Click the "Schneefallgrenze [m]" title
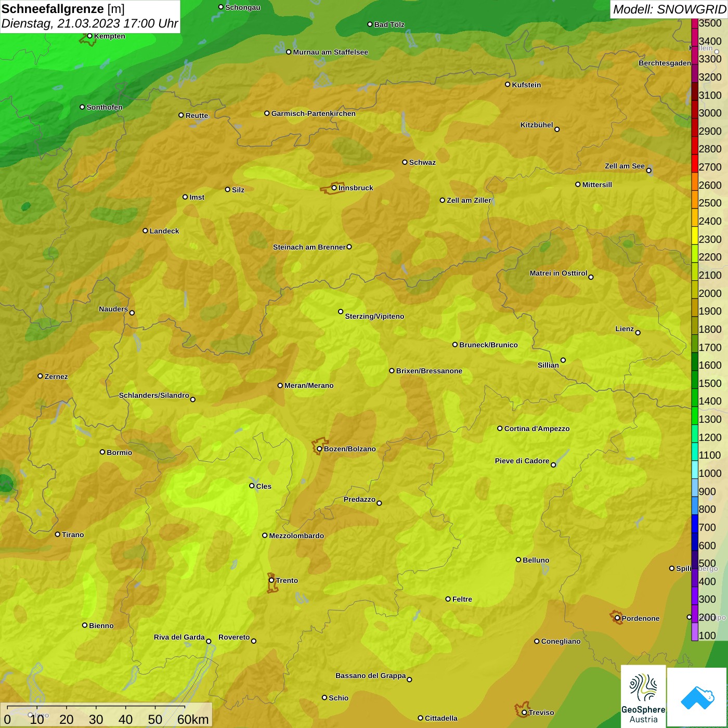The width and height of the screenshot is (728, 728). pyautogui.click(x=63, y=9)
